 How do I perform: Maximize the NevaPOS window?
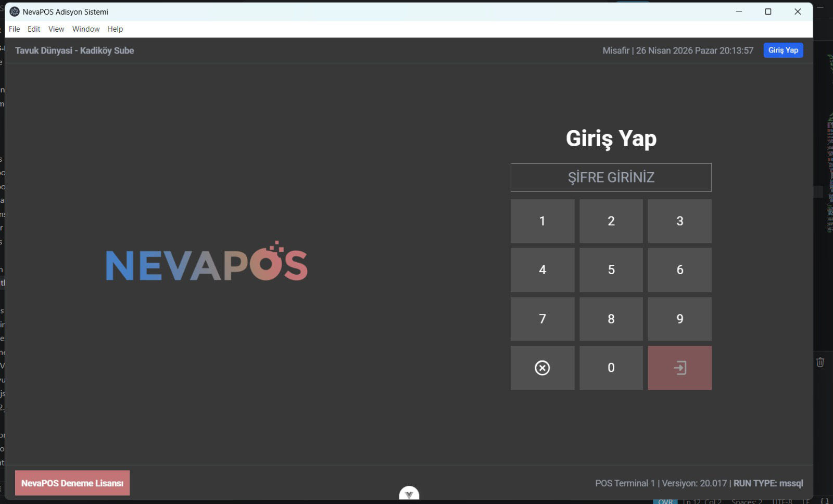768,11
